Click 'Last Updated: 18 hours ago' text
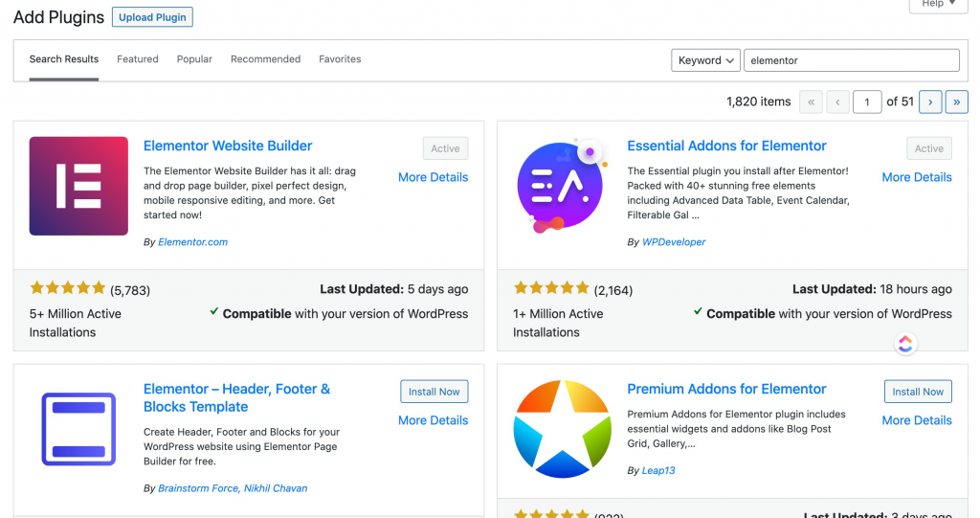This screenshot has height=518, width=980. coord(872,290)
